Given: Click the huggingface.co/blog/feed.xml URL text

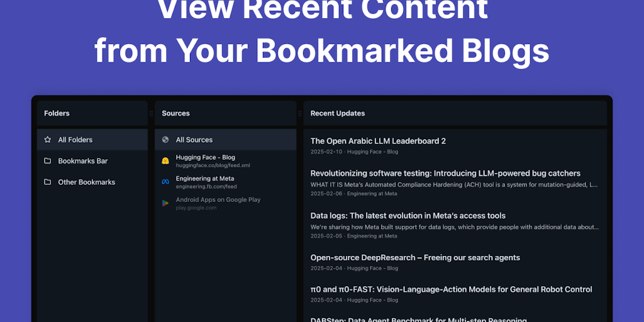Looking at the screenshot, I should tap(213, 165).
